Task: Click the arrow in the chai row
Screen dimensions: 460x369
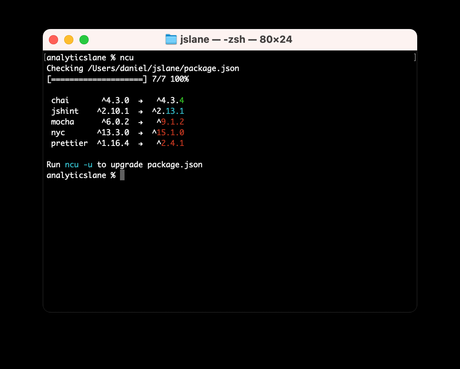Action: point(140,101)
